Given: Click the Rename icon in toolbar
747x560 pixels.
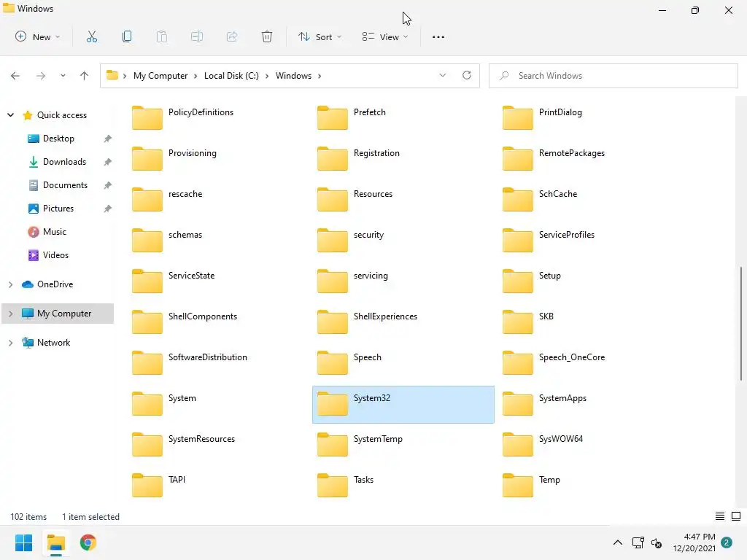Looking at the screenshot, I should click(x=197, y=36).
